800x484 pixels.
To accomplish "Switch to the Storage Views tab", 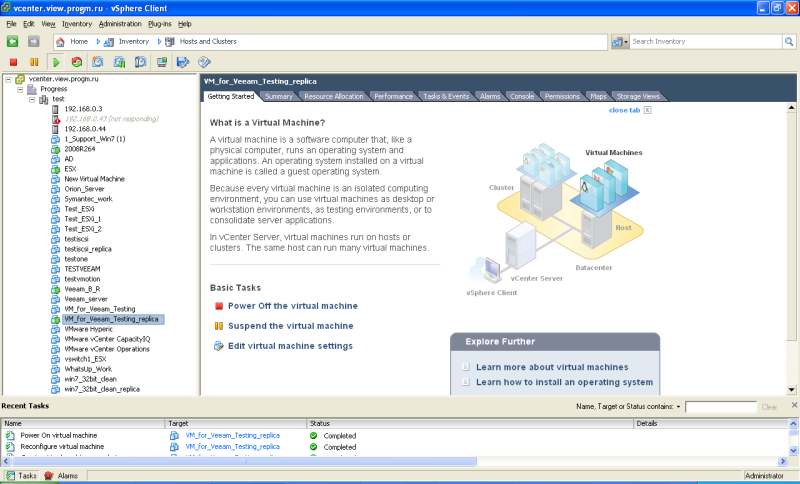I will pyautogui.click(x=638, y=96).
